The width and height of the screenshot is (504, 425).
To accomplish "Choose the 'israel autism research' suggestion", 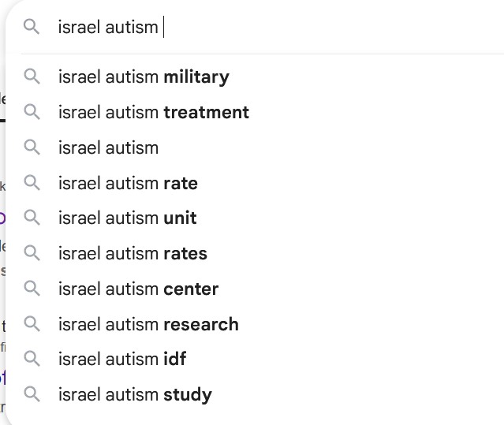I will pos(148,325).
